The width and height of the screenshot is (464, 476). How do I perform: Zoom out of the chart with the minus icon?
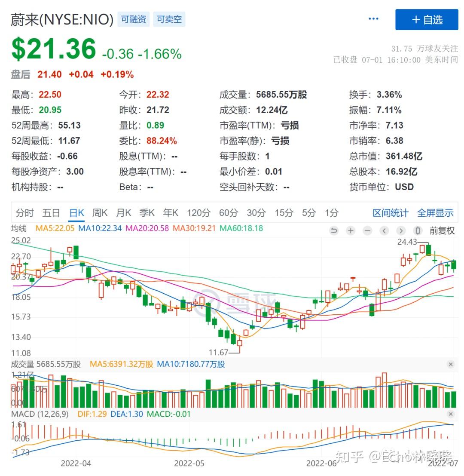pos(367,230)
